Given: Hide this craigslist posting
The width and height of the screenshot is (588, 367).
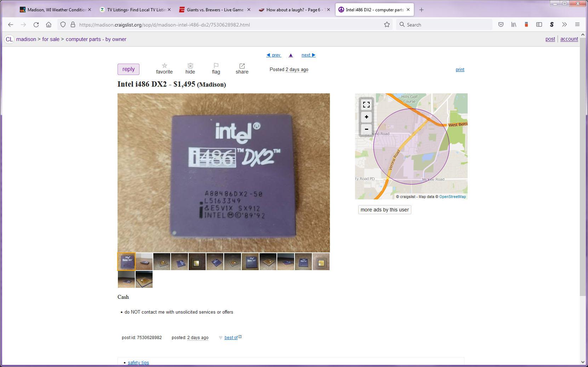Looking at the screenshot, I should tap(190, 69).
